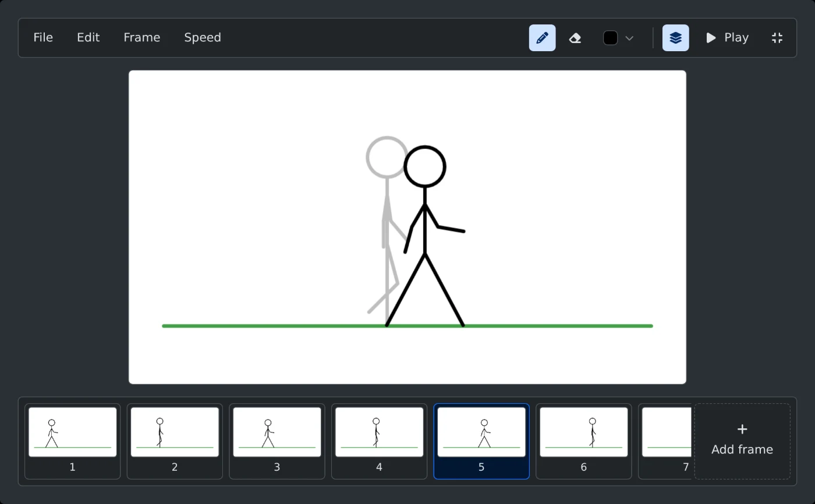Select frame 3 thumbnail
815x504 pixels.
(277, 441)
